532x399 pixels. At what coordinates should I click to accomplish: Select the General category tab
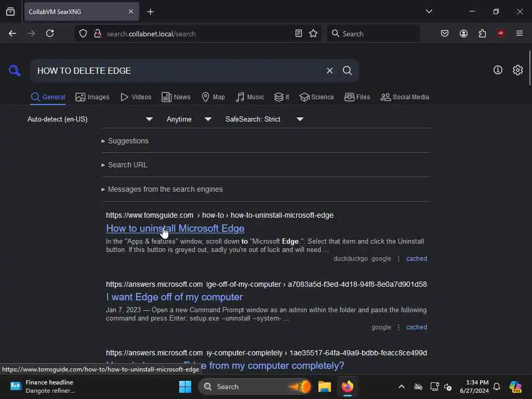[x=48, y=97]
